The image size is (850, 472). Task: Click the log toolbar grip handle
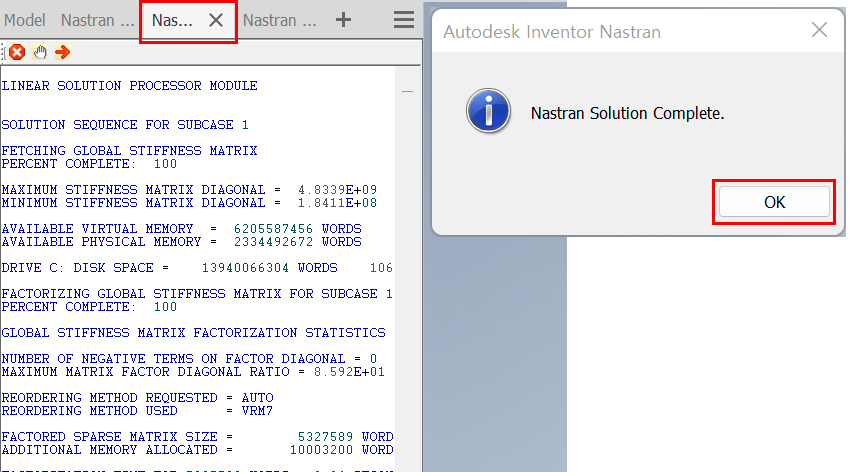point(4,52)
